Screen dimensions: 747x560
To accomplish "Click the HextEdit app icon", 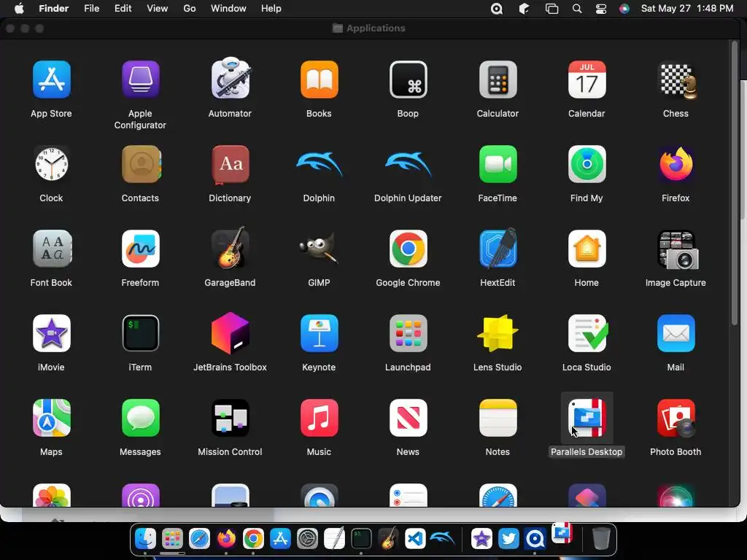I will (x=498, y=248).
